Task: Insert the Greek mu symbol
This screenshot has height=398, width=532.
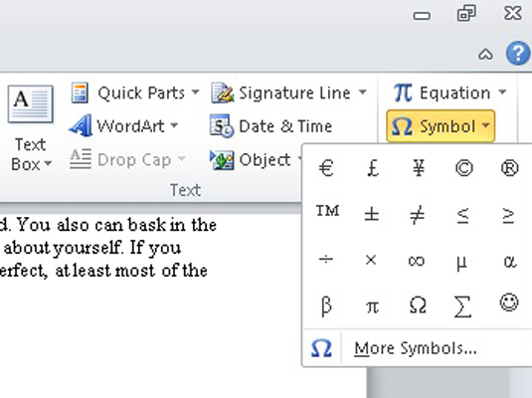Action: pos(461,263)
